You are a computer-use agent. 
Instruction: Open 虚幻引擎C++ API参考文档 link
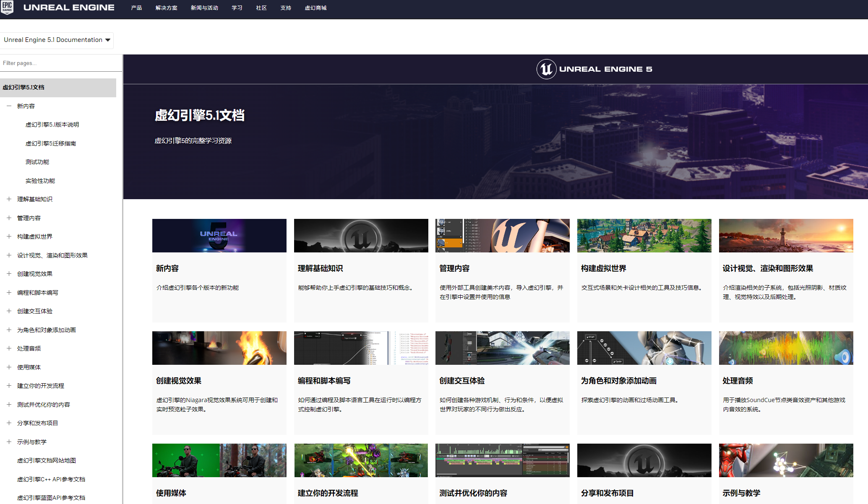click(51, 479)
